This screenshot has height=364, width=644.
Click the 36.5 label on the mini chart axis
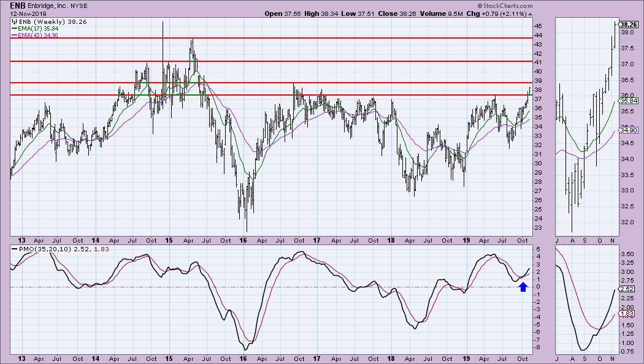click(627, 80)
